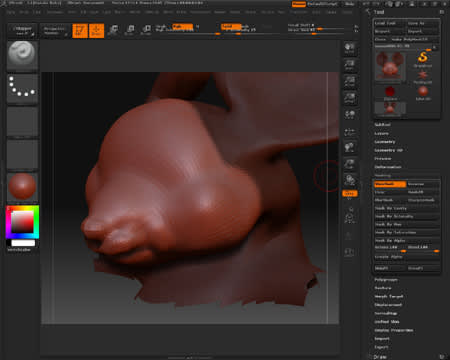This screenshot has width=450, height=360.
Task: Click BlurMask button
Action: [389, 200]
